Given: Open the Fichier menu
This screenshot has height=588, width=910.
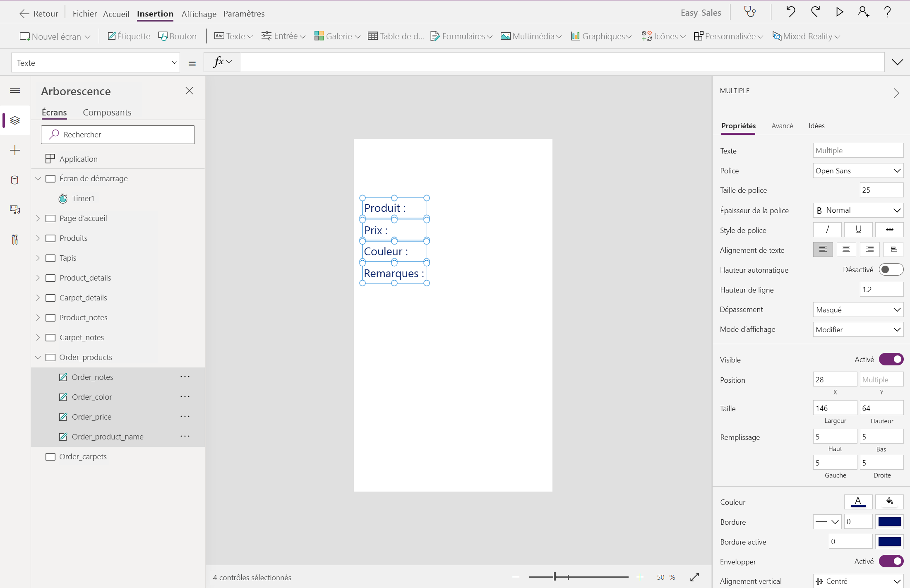Looking at the screenshot, I should click(x=84, y=14).
